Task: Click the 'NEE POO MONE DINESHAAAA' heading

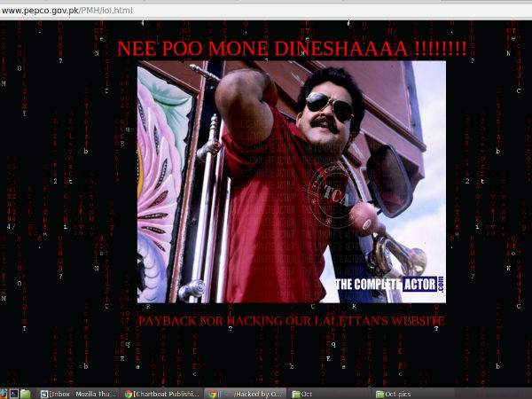Action: pos(292,48)
